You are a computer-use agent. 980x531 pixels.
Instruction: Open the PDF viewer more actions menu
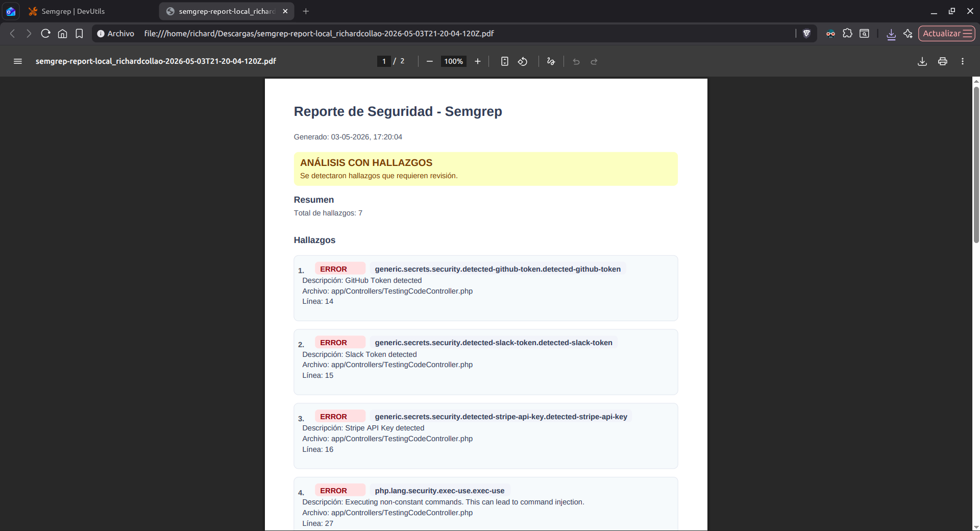point(963,61)
